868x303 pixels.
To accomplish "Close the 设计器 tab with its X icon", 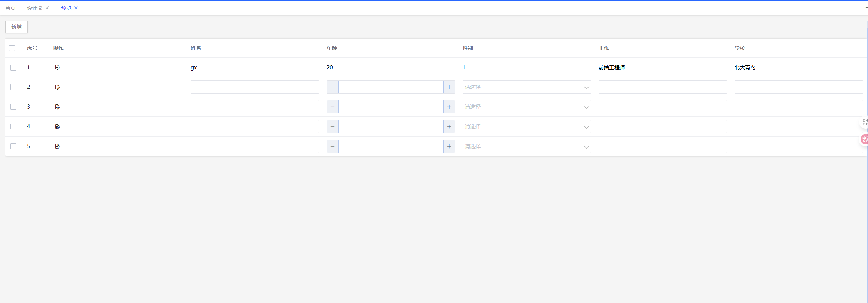I will (47, 8).
